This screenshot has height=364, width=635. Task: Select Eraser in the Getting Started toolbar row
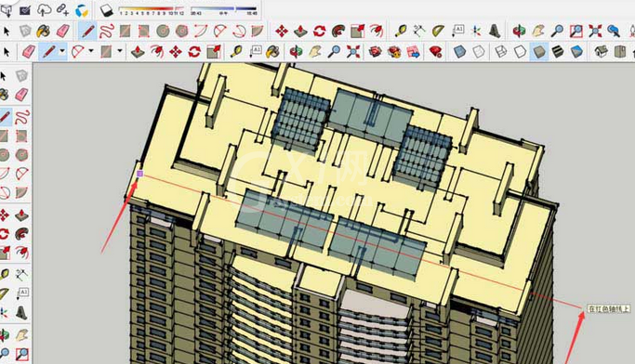pyautogui.click(x=28, y=52)
